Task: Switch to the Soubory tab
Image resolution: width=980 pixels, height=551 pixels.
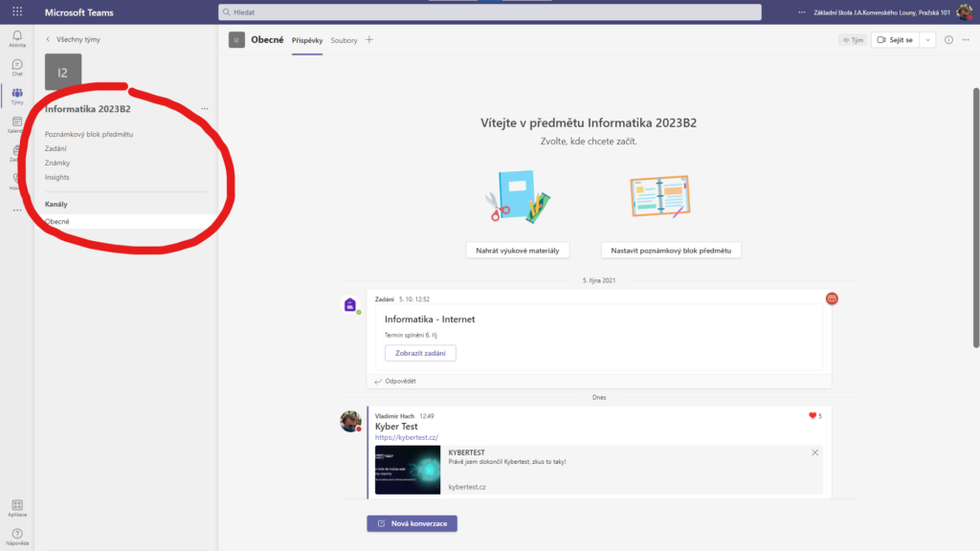Action: (344, 40)
